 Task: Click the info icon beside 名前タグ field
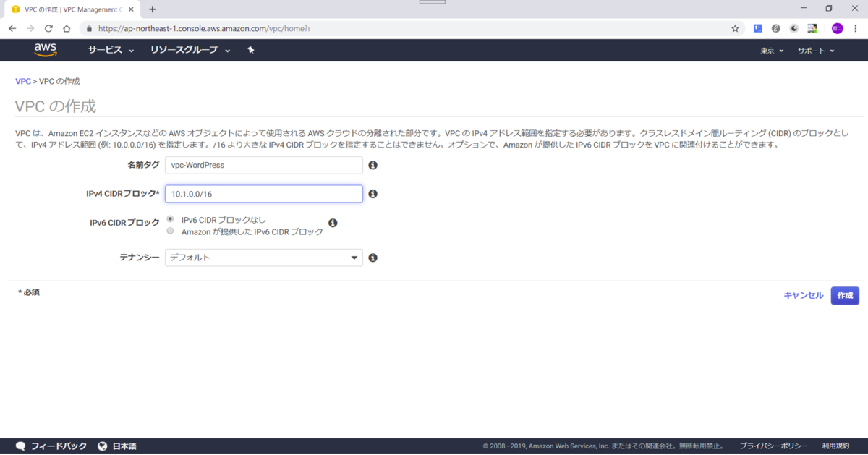point(373,165)
